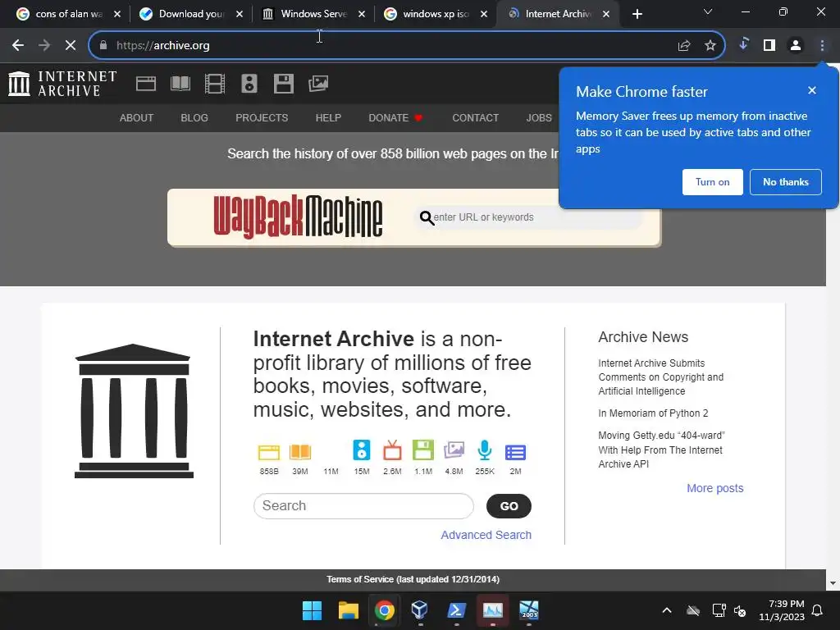The height and width of the screenshot is (630, 840).
Task: Click the page scrollbar down arrow
Action: [833, 583]
